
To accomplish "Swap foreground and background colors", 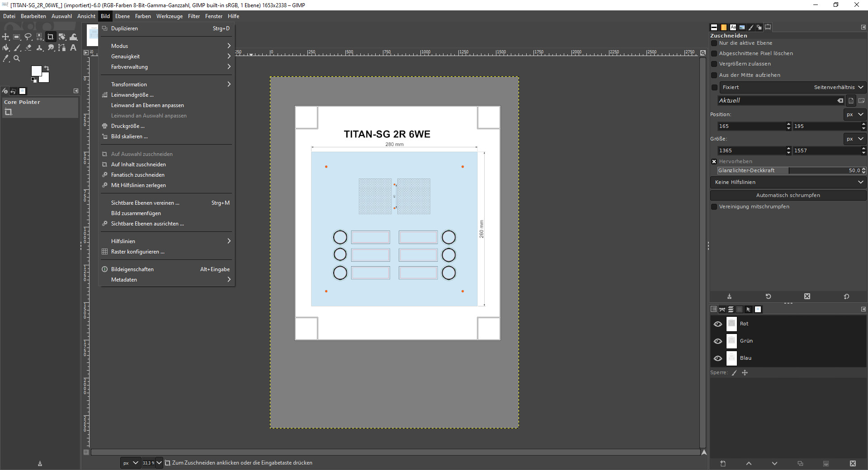I will point(46,68).
